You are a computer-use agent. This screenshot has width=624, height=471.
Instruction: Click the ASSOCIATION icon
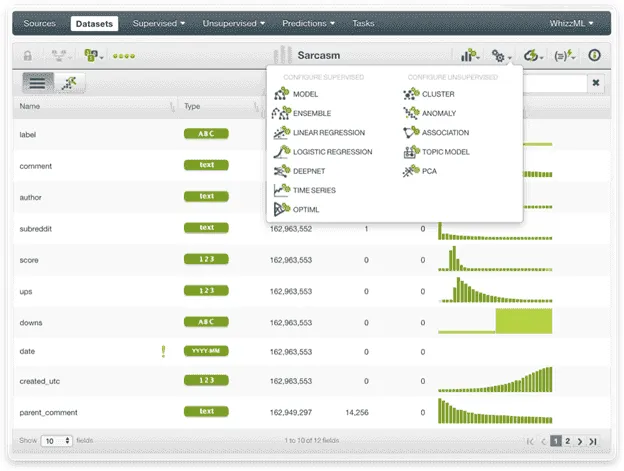[x=411, y=132]
